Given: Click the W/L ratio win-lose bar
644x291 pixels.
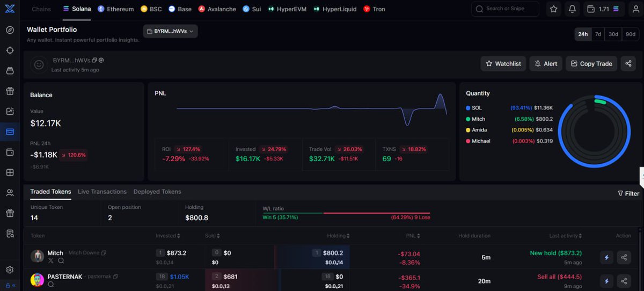Looking at the screenshot, I should tap(346, 213).
